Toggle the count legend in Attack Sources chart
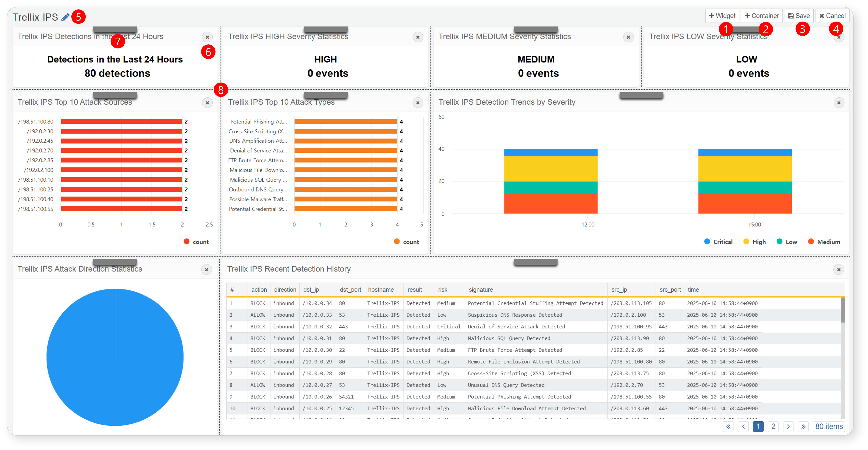Screen dimensions: 868x450 (196, 242)
